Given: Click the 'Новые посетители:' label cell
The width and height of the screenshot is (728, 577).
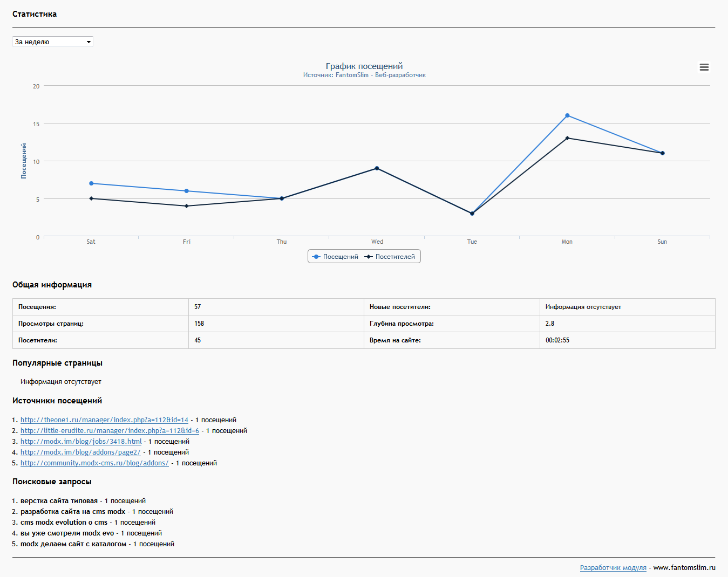Looking at the screenshot, I should click(452, 307).
